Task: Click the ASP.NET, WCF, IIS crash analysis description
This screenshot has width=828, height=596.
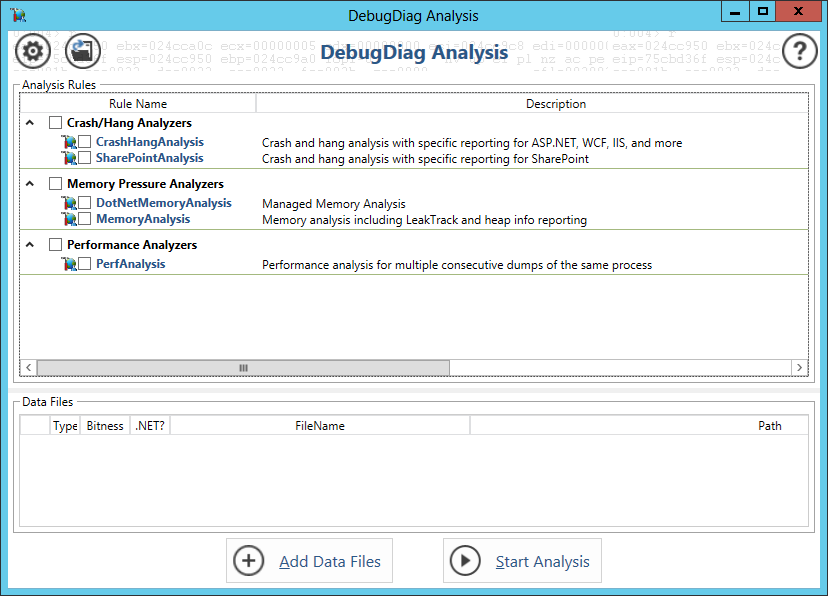Action: 472,143
